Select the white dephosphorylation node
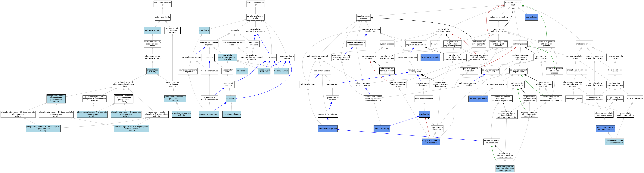This screenshot has height=173, width=644. [x=574, y=99]
